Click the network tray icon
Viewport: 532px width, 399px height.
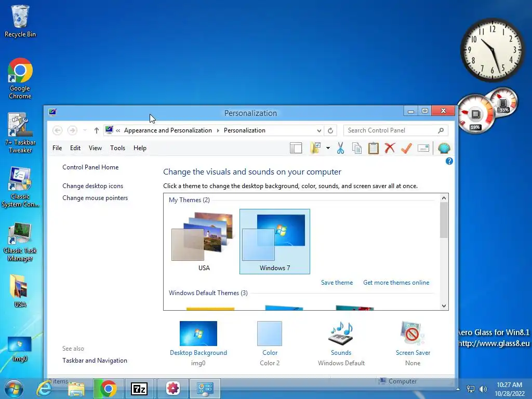point(471,389)
